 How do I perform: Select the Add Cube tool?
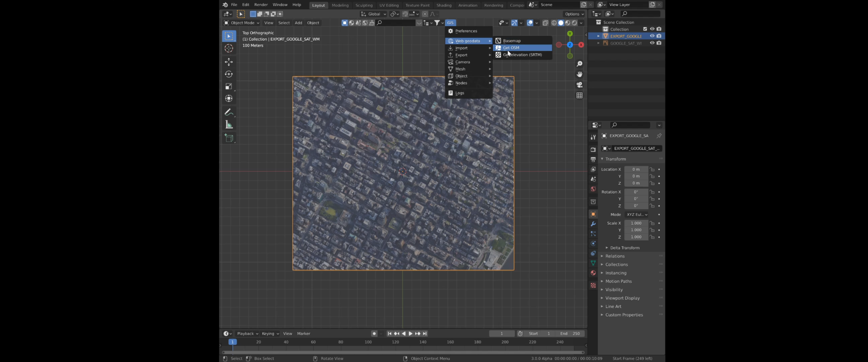[229, 138]
